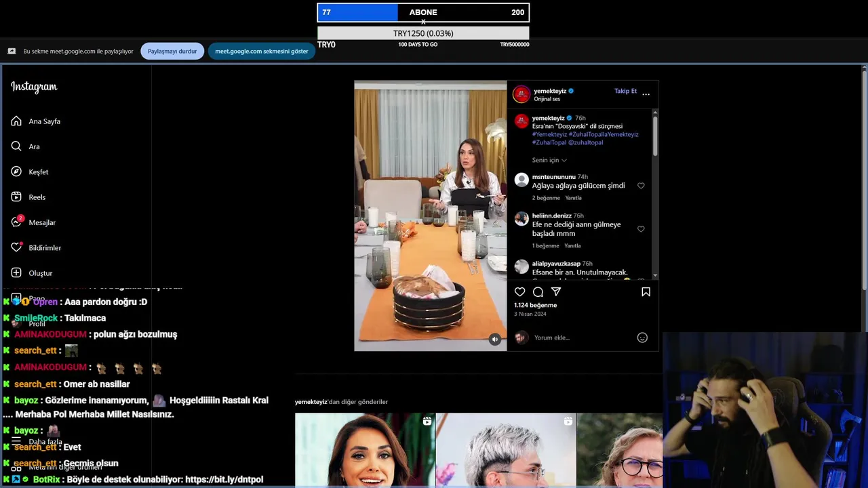Click reels badge on second related thumbnail
868x488 pixels.
568,421
